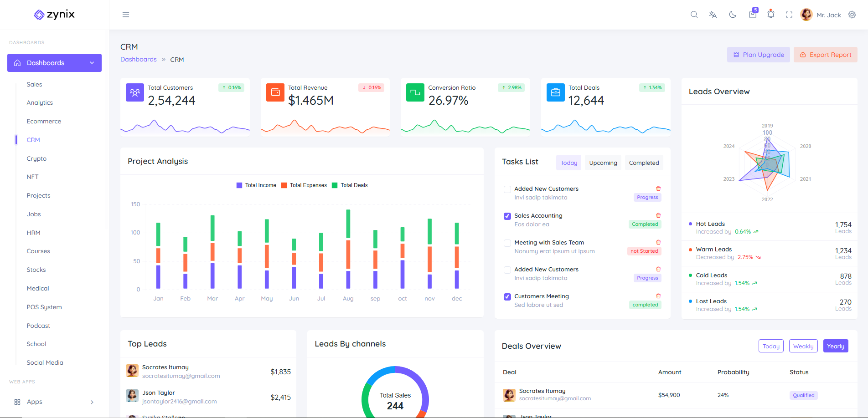868x418 pixels.
Task: Switch to dark mode moon icon
Action: 733,15
